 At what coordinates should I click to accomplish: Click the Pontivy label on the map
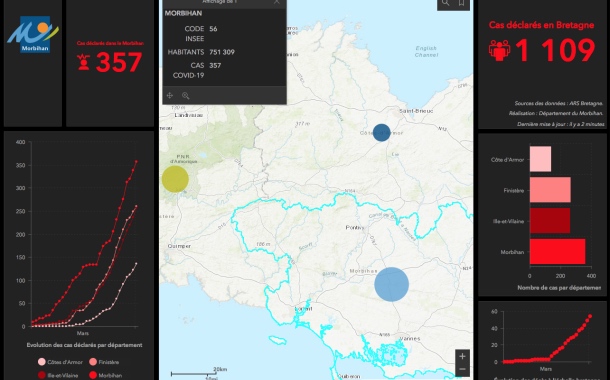[355, 228]
